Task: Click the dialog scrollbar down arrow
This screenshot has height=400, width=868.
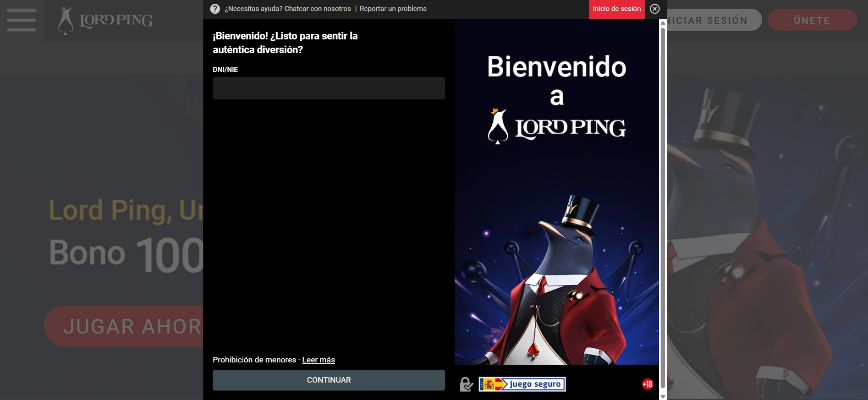Action: pos(663,396)
